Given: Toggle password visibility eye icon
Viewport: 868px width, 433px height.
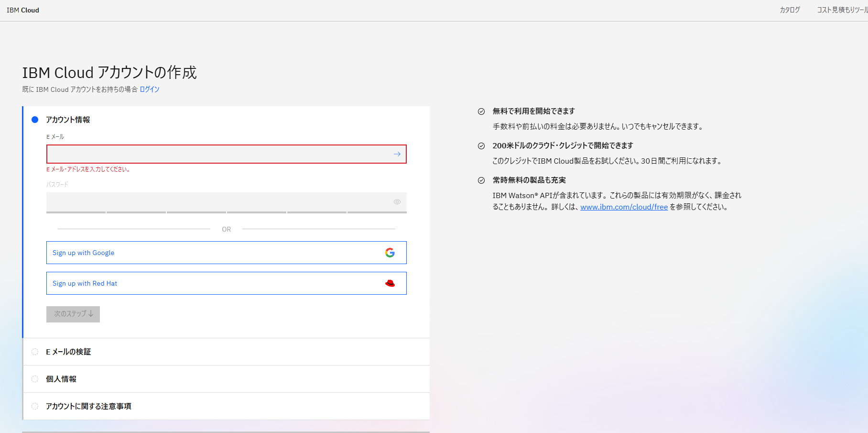Looking at the screenshot, I should [397, 202].
